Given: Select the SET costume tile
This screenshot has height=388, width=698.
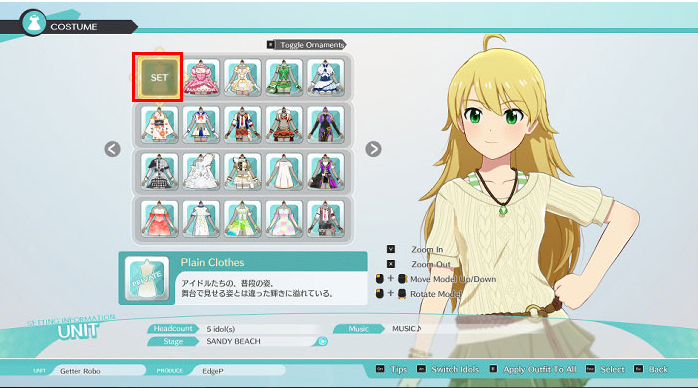Looking at the screenshot, I should click(x=158, y=77).
